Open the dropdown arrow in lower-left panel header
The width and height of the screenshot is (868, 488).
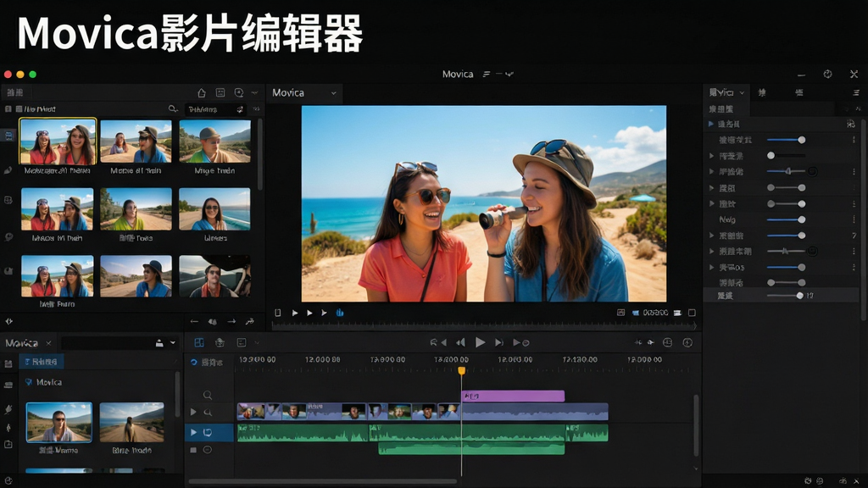[x=173, y=343]
